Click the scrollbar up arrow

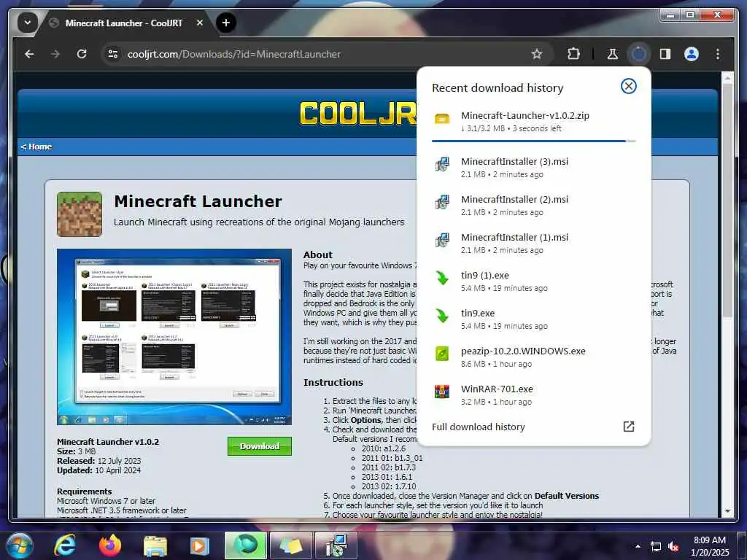click(727, 77)
